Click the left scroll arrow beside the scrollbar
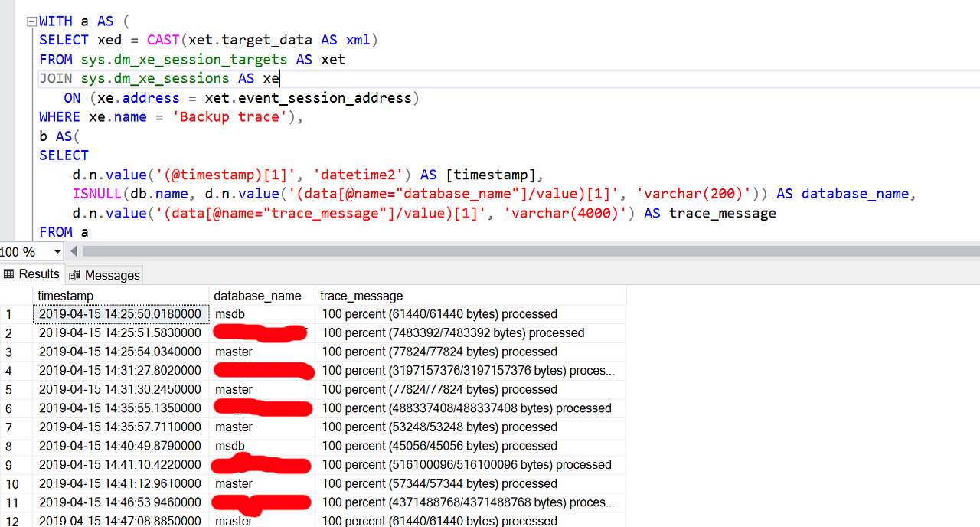Screen dimensions: 980x527 pyautogui.click(x=73, y=251)
